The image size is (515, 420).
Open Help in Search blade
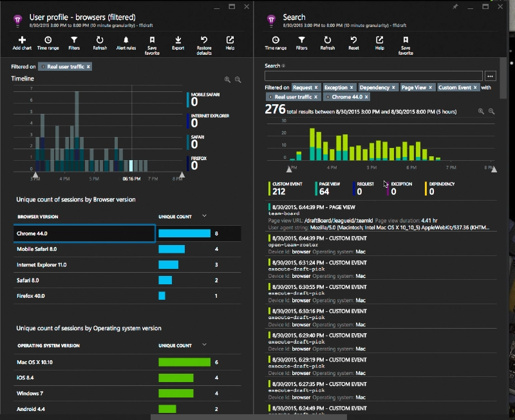(379, 43)
